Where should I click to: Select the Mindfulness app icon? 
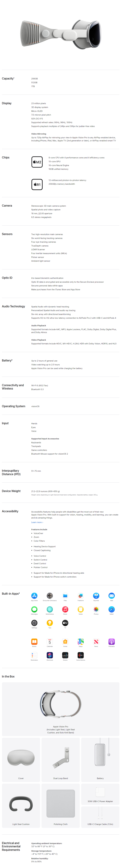[50, 609]
